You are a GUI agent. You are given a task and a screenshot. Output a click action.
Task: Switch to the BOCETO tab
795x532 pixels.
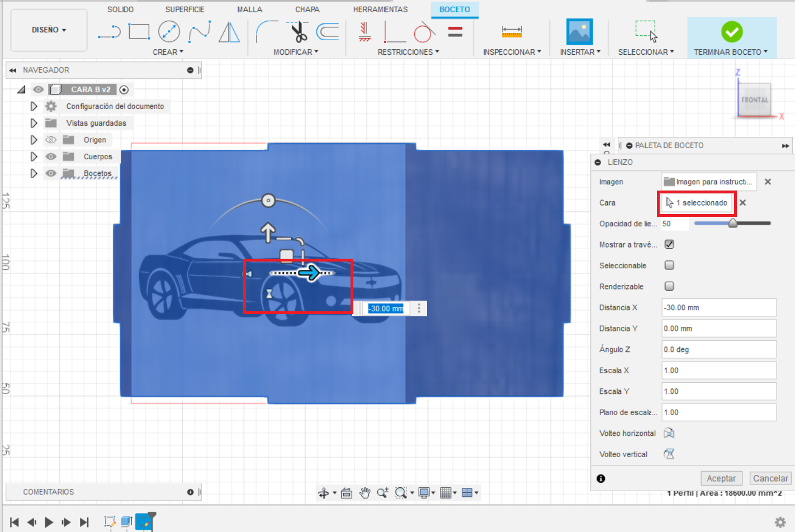[455, 9]
